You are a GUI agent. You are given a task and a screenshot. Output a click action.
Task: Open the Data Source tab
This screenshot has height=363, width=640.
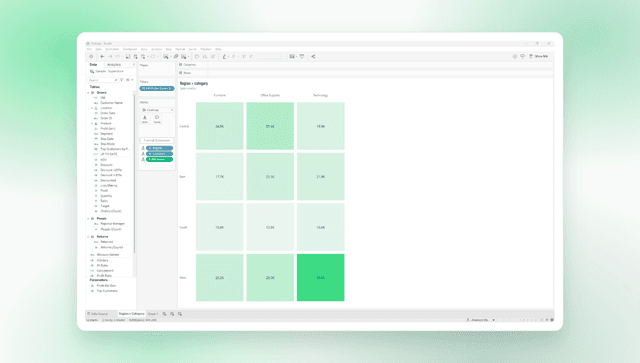(98, 314)
